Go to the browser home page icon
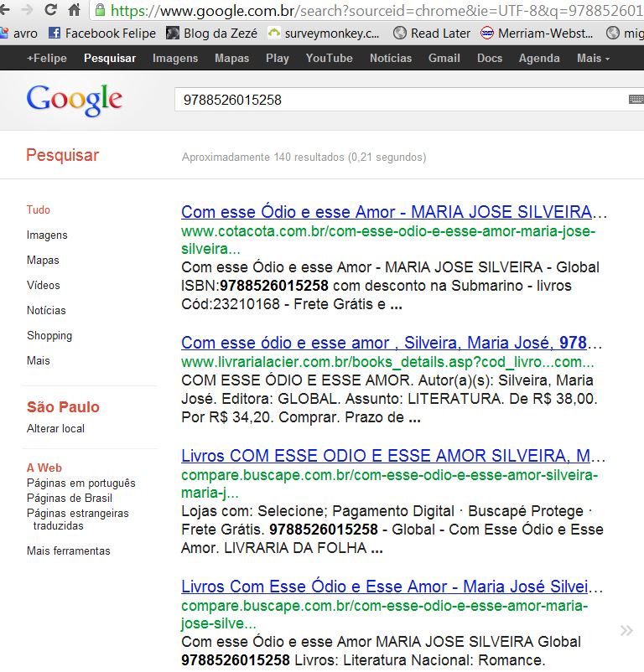The width and height of the screenshot is (644, 672). click(x=74, y=9)
